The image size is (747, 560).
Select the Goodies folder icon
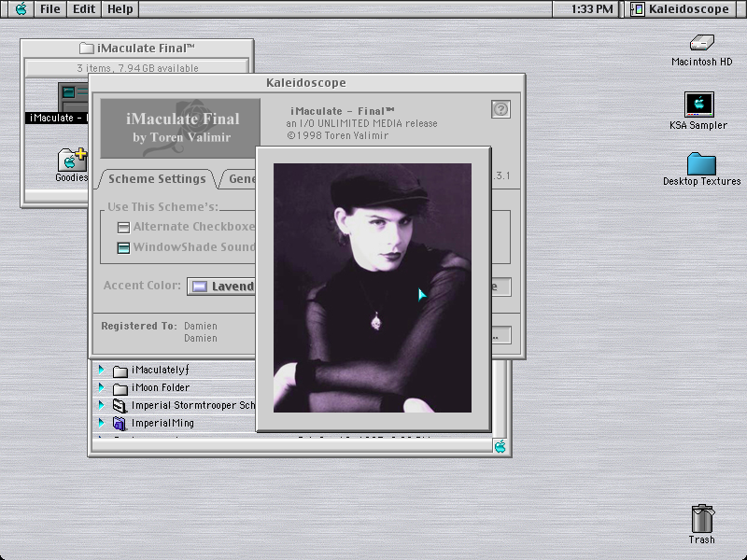tap(72, 160)
